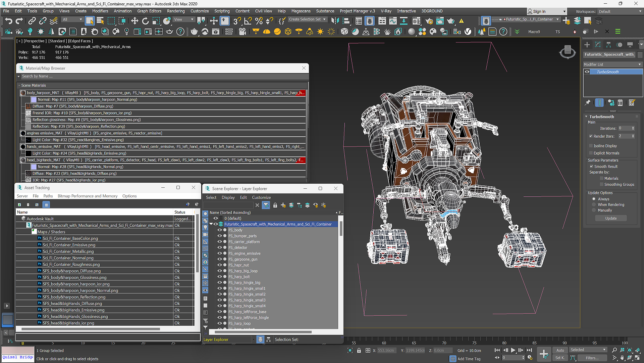644x363 pixels.
Task: Activate the Select and Link tool
Action: 32,21
